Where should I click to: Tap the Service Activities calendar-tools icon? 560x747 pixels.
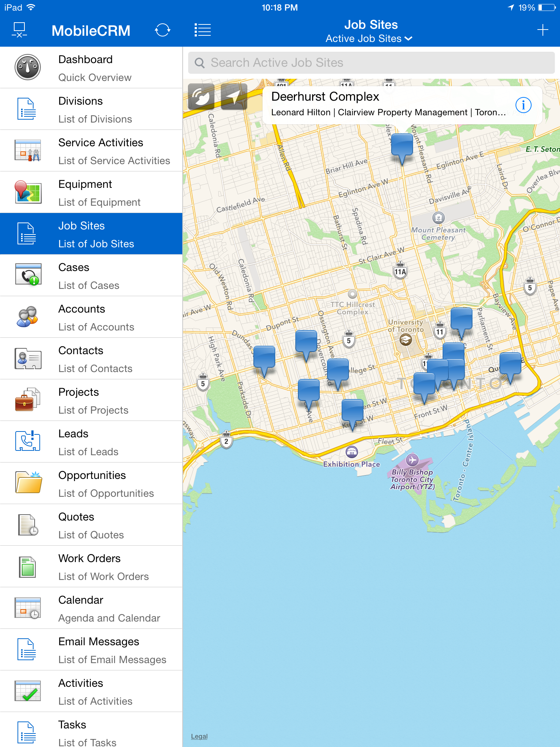point(28,150)
